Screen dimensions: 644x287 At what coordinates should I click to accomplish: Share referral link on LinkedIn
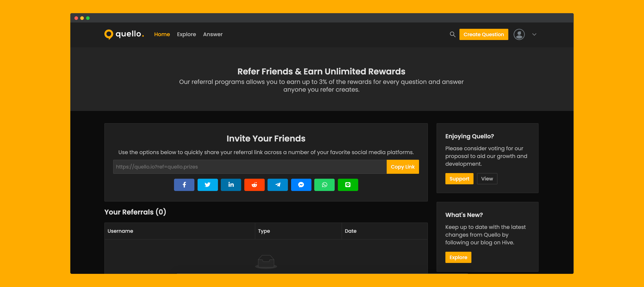(231, 185)
